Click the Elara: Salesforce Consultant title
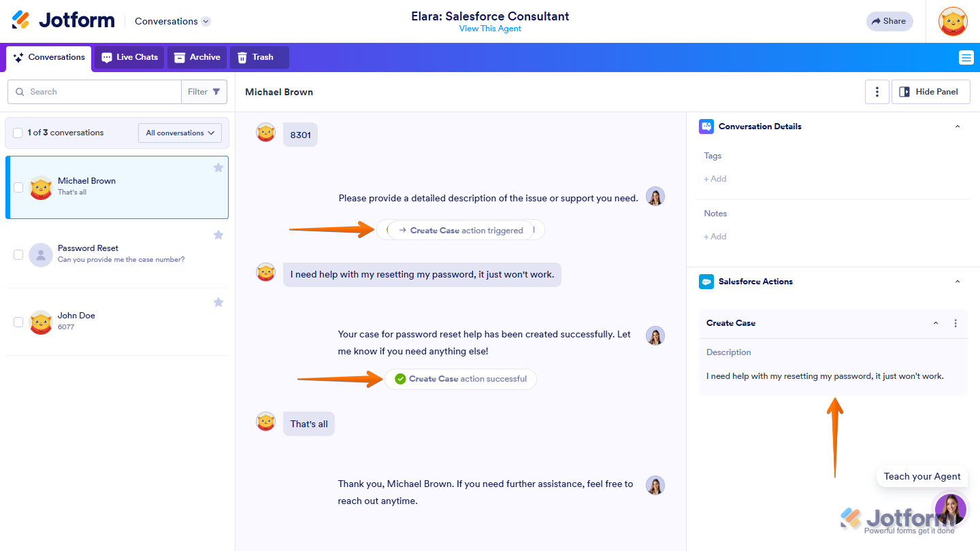 [490, 16]
